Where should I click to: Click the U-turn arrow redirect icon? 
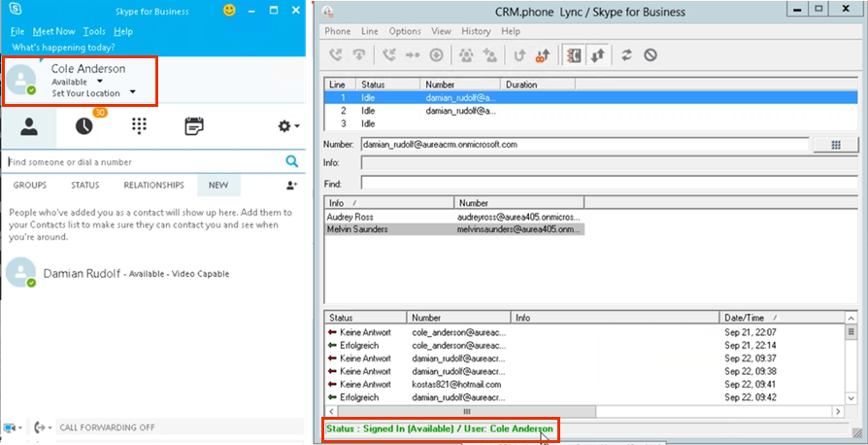click(519, 54)
